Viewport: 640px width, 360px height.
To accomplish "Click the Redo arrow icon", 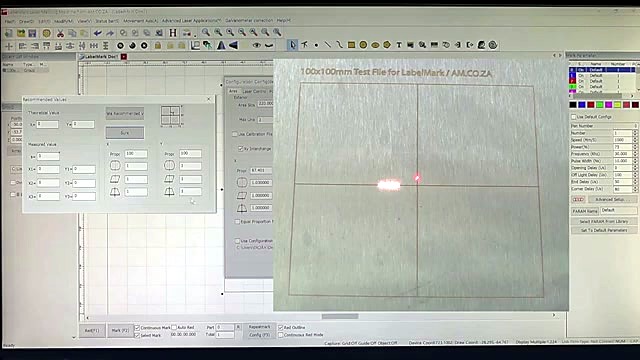I will (110, 33).
